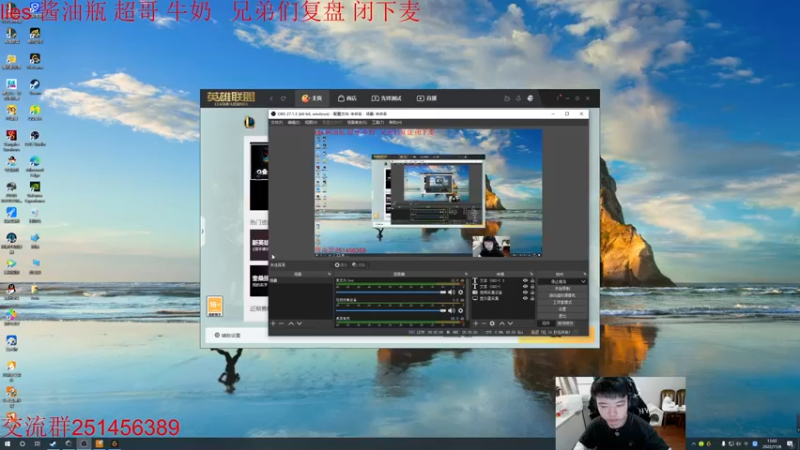Toggle visibility of second 文本 source
This screenshot has width=800, height=450.
click(525, 286)
